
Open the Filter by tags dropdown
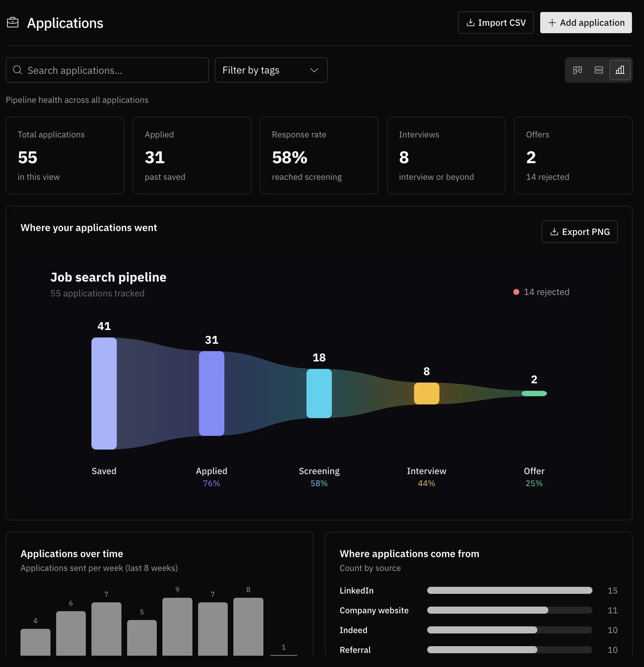click(271, 70)
